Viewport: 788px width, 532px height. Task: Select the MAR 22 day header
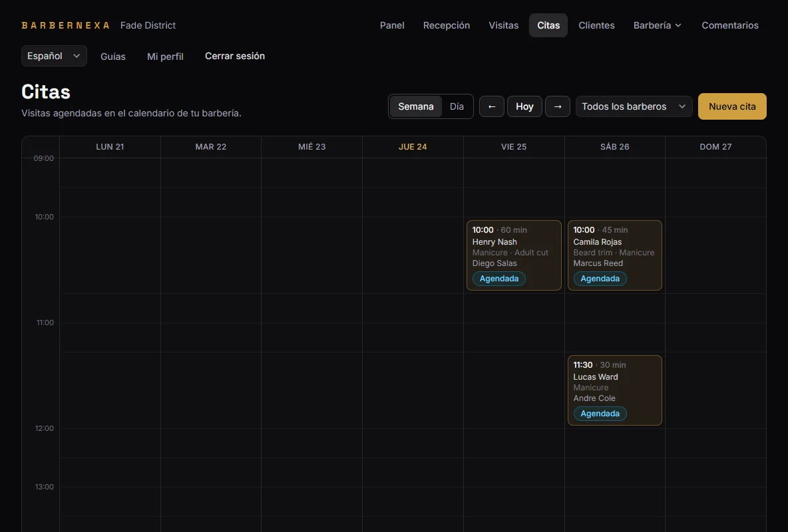[211, 147]
